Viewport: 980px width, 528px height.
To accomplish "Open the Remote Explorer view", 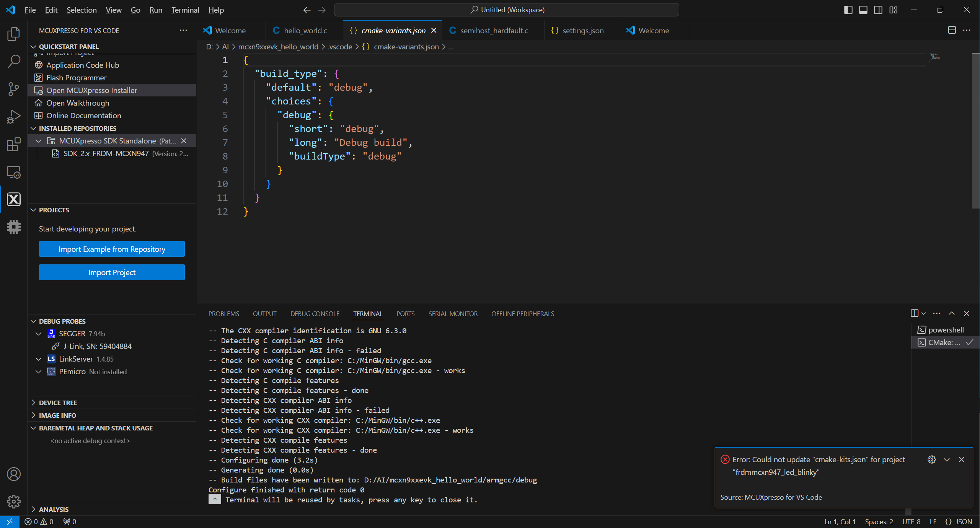I will click(x=13, y=172).
